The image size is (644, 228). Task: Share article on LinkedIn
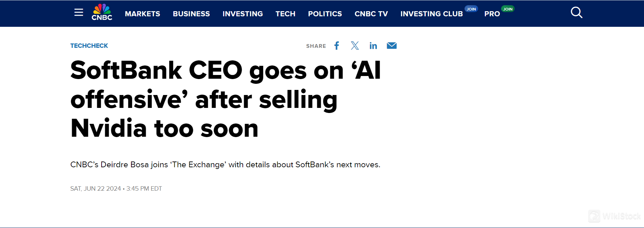373,46
